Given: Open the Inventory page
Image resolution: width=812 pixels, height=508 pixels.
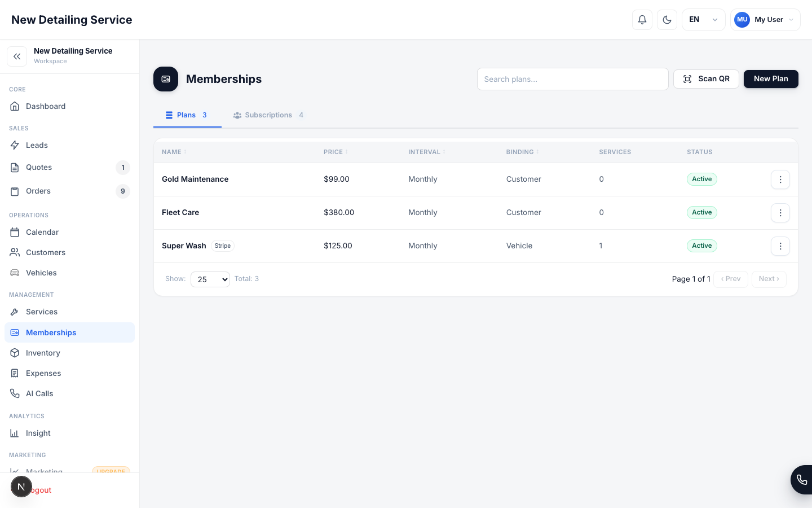Looking at the screenshot, I should pyautogui.click(x=69, y=353).
